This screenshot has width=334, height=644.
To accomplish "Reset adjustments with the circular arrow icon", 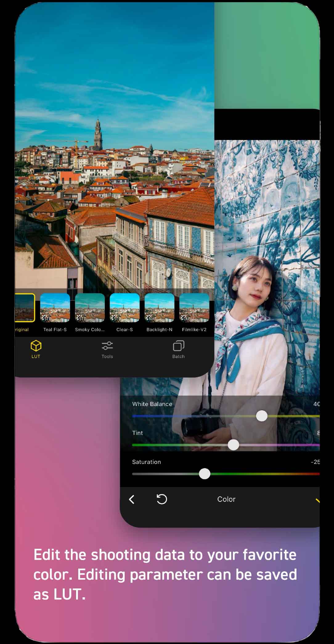I will click(162, 499).
